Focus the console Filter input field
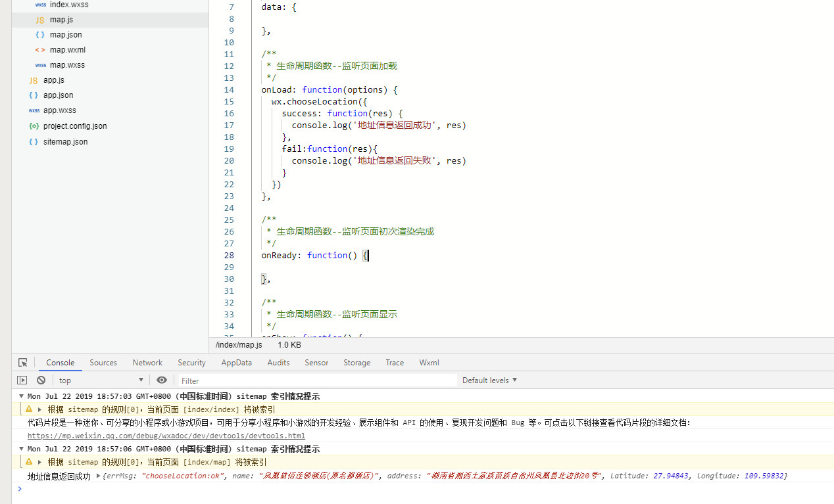The width and height of the screenshot is (834, 504). click(317, 380)
